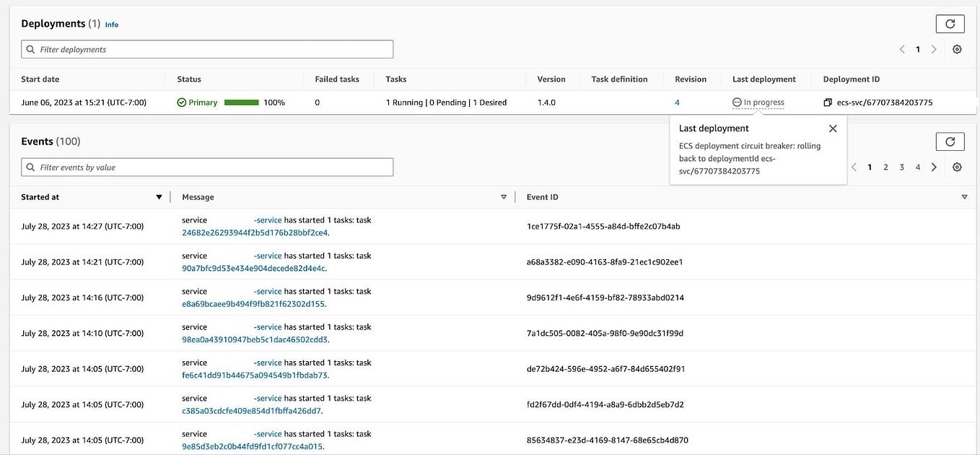The height and width of the screenshot is (455, 980).
Task: Refresh the Deployments table
Action: click(950, 23)
